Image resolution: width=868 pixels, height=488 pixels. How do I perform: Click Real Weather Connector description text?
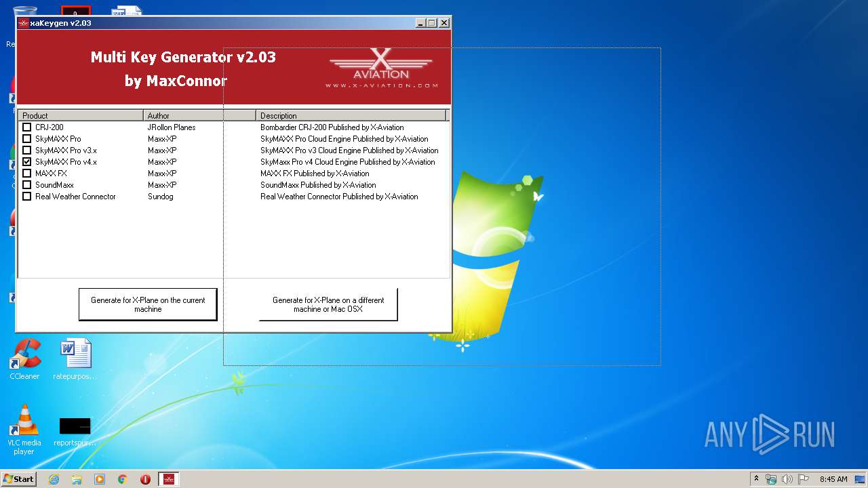[339, 197]
